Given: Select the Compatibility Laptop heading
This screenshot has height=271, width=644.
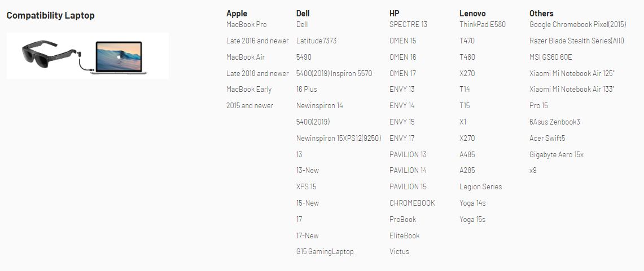Looking at the screenshot, I should (x=51, y=16).
